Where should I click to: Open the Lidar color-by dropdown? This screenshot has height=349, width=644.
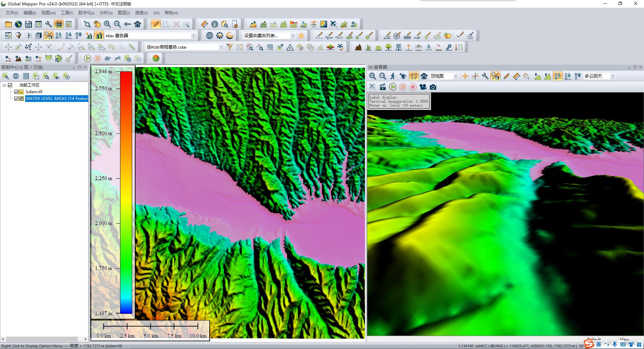coord(221,47)
